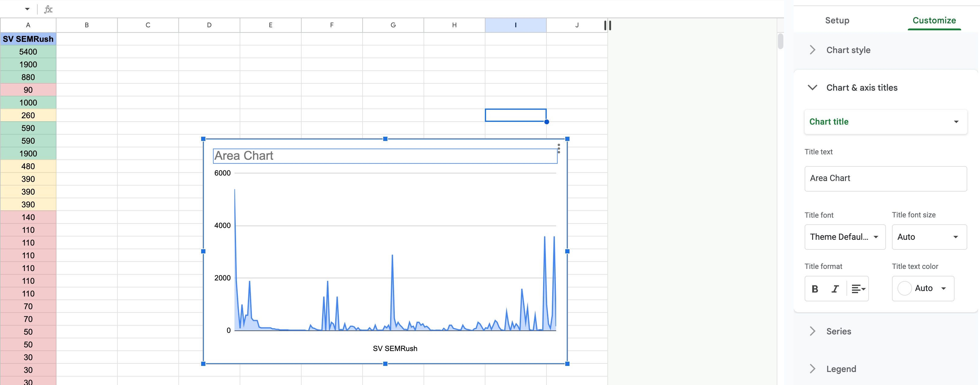980x385 pixels.
Task: Open the Title font size dropdown
Action: coord(929,237)
